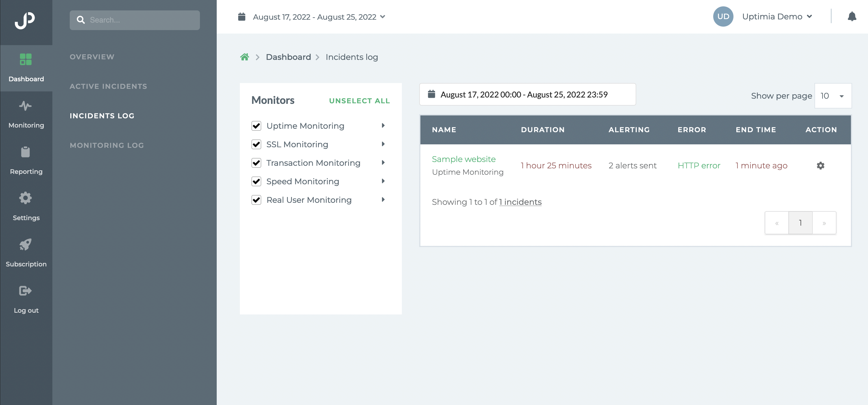
Task: Open the Show per page dropdown
Action: (x=832, y=96)
